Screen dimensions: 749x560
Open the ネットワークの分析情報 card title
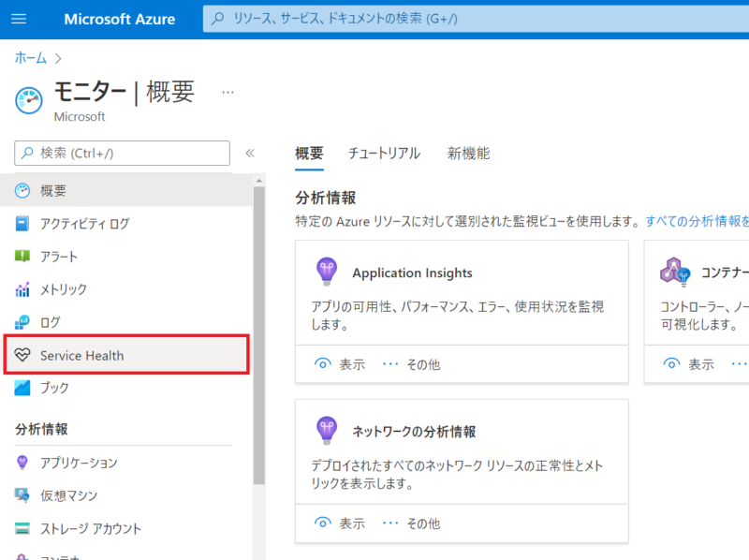point(414,432)
